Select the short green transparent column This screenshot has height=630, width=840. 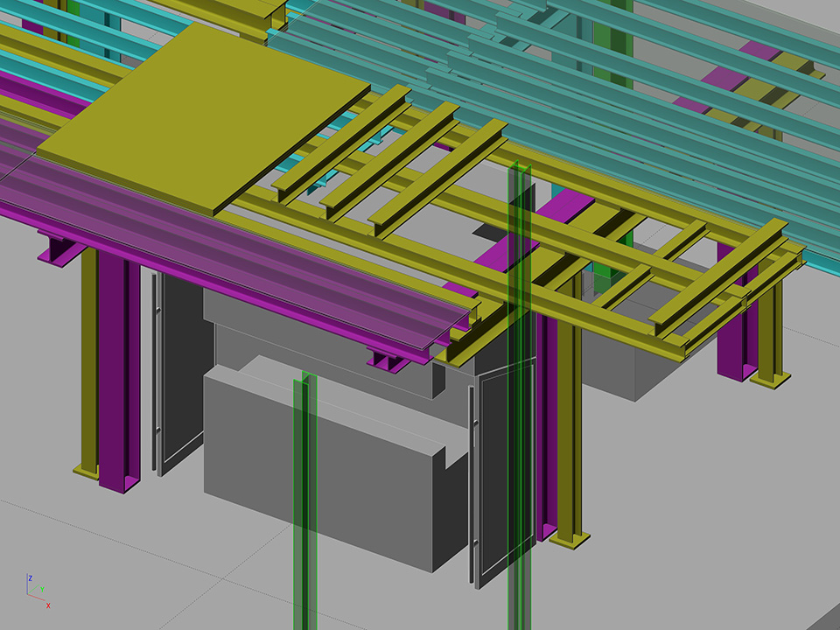coord(304,507)
